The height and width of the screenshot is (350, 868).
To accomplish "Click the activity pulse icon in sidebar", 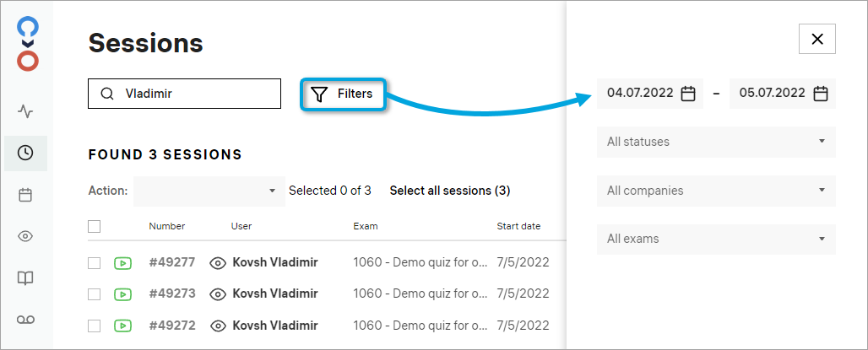I will coord(25,111).
